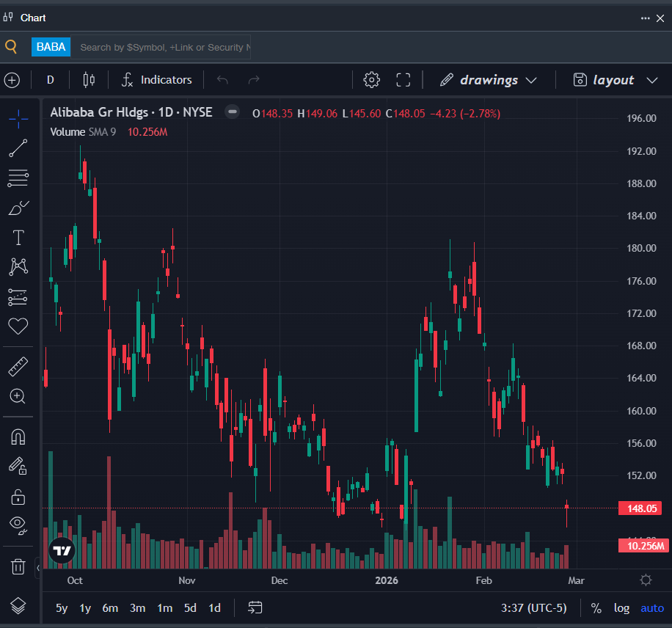Image resolution: width=672 pixels, height=628 pixels.
Task: Delete drawings with the trash icon
Action: tap(18, 566)
